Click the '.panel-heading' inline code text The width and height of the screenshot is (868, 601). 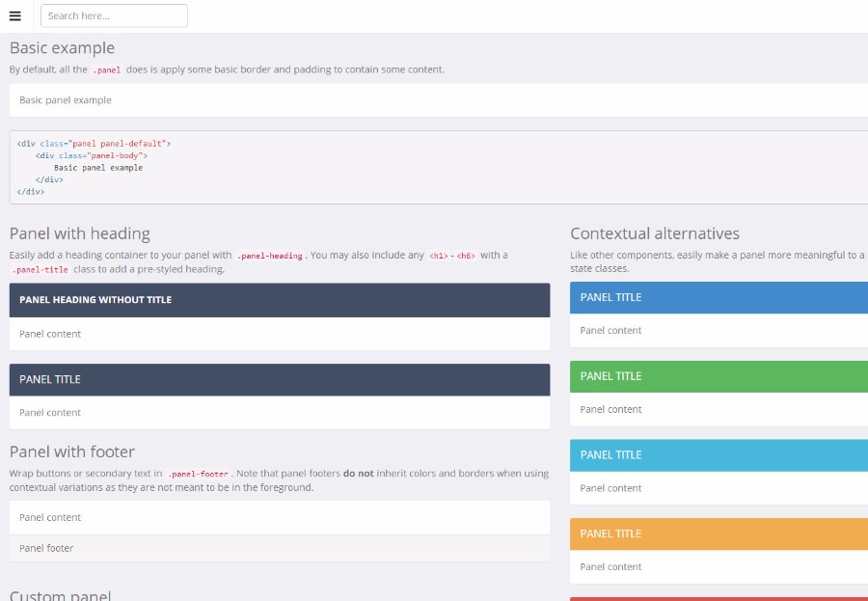pyautogui.click(x=270, y=256)
